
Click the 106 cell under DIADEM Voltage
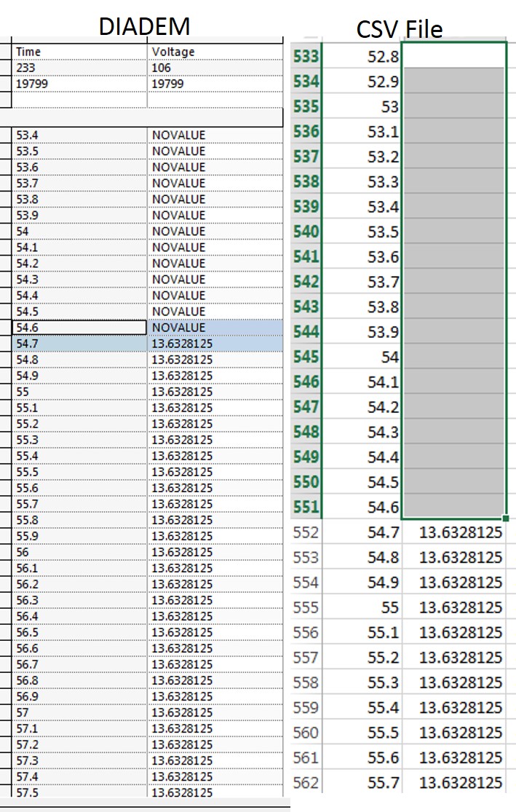[215, 68]
